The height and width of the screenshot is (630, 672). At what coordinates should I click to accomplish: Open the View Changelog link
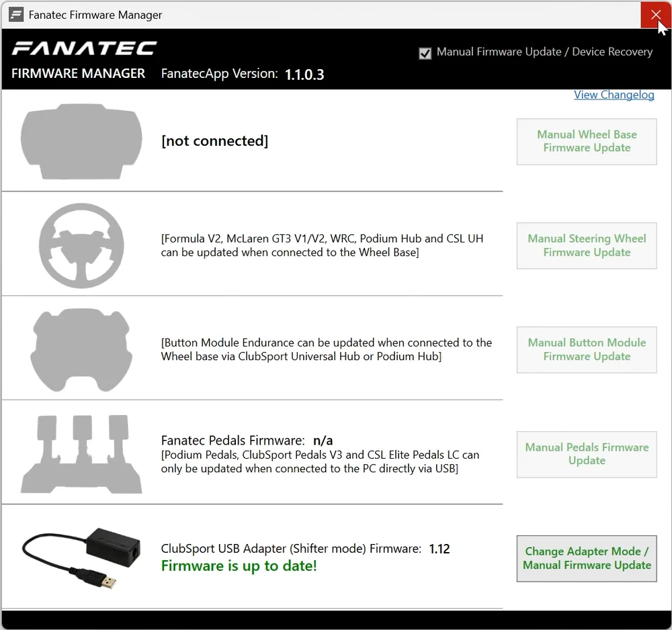(614, 95)
